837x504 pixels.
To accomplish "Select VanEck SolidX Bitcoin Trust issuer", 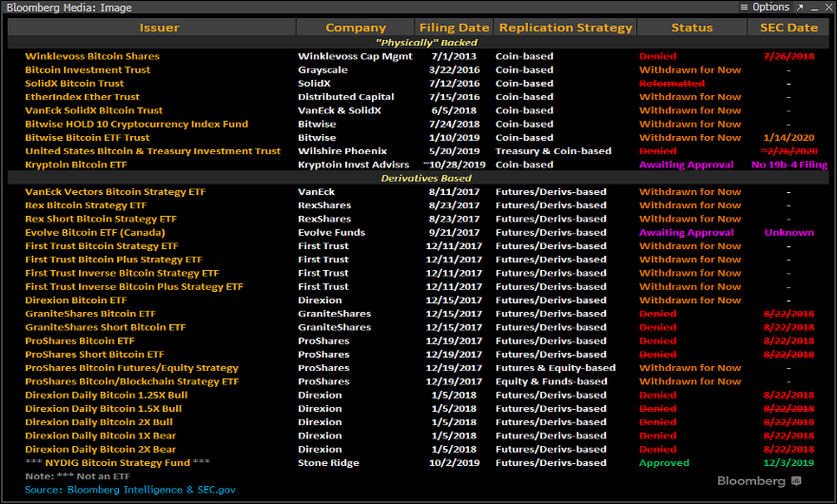I will (94, 110).
